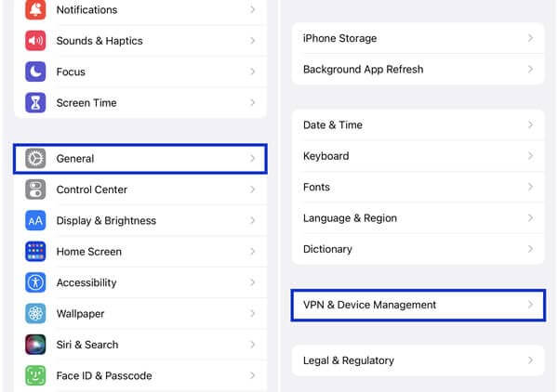
Task: Tap the red Notifications bell icon
Action: (x=35, y=10)
